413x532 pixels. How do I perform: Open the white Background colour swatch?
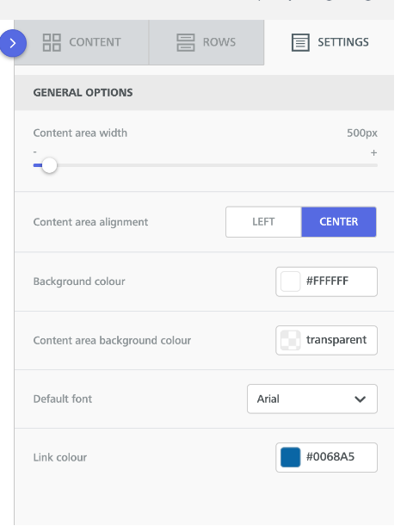coord(290,281)
